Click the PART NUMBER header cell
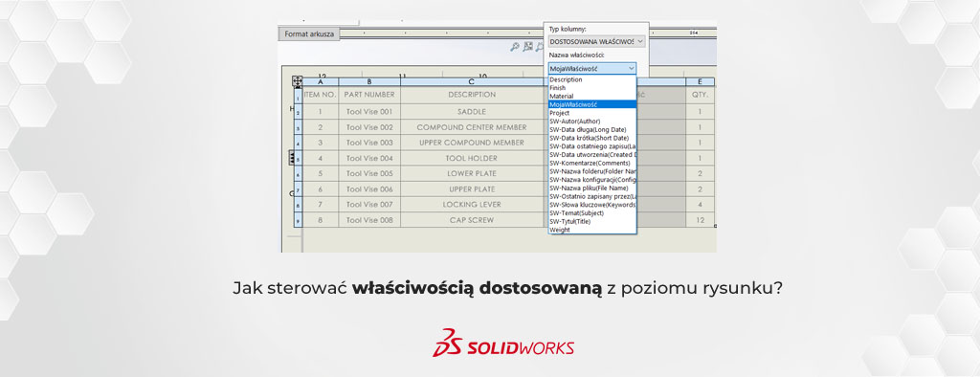This screenshot has width=980, height=377. 369,95
